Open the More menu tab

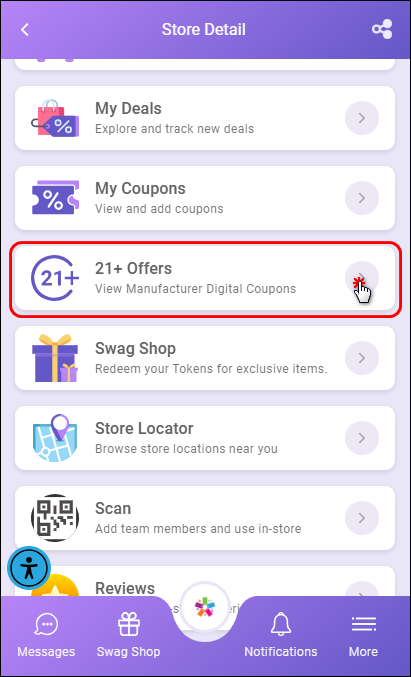(x=364, y=636)
